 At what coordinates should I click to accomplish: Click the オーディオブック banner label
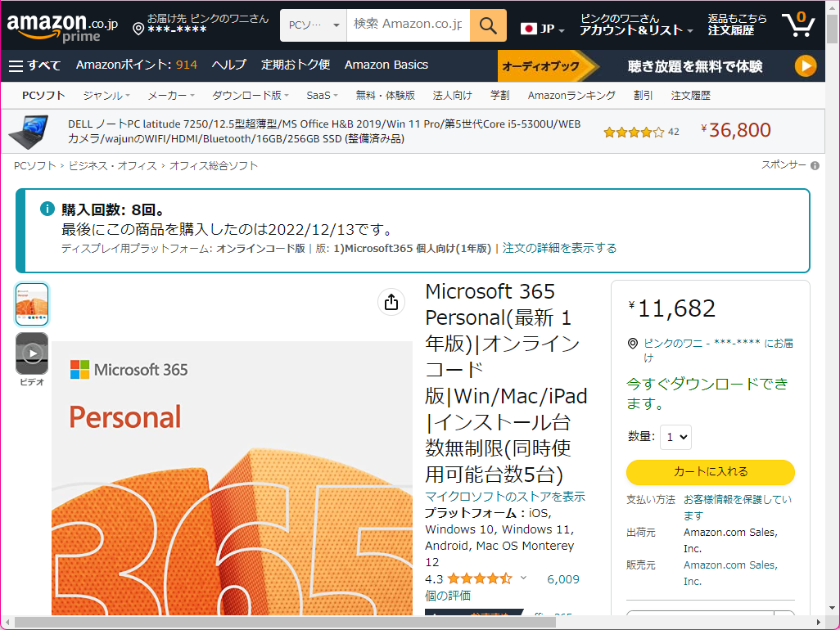tap(540, 66)
